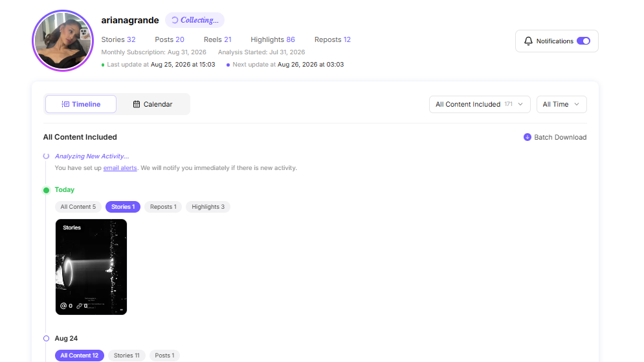Viewport: 644px width, 362px height.
Task: Open the All Time range dropdown
Action: tap(561, 104)
